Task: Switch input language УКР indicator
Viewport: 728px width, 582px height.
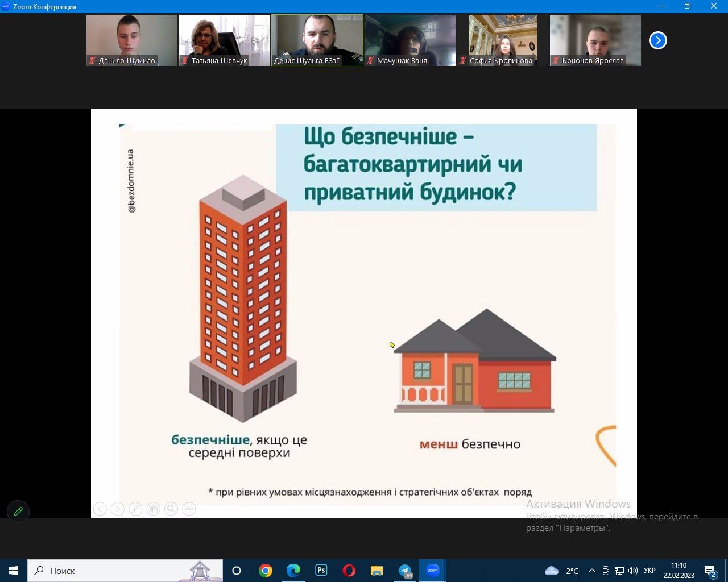Action: [x=650, y=571]
